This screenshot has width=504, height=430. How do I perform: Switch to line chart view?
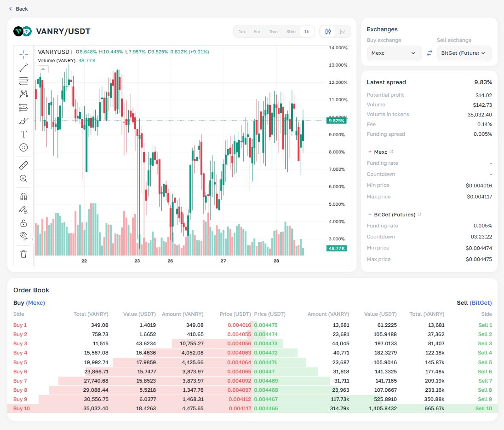pyautogui.click(x=343, y=32)
